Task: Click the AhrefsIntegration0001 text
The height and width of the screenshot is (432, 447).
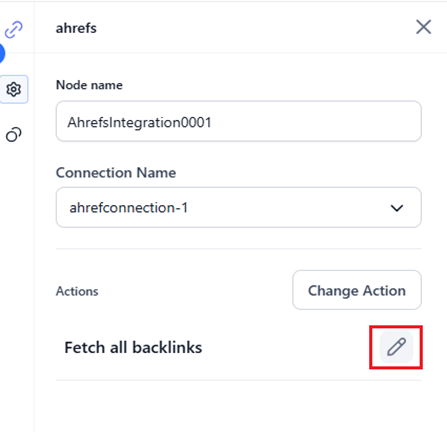Action: coord(139,122)
